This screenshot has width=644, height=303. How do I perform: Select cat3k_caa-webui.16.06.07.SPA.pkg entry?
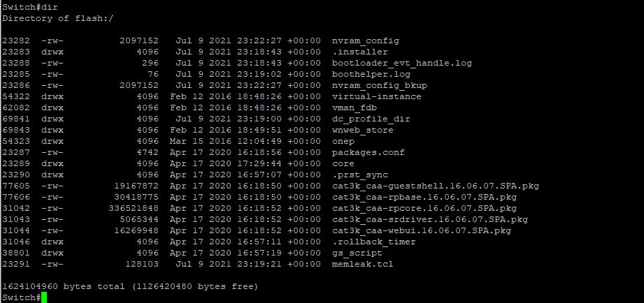[422, 231]
